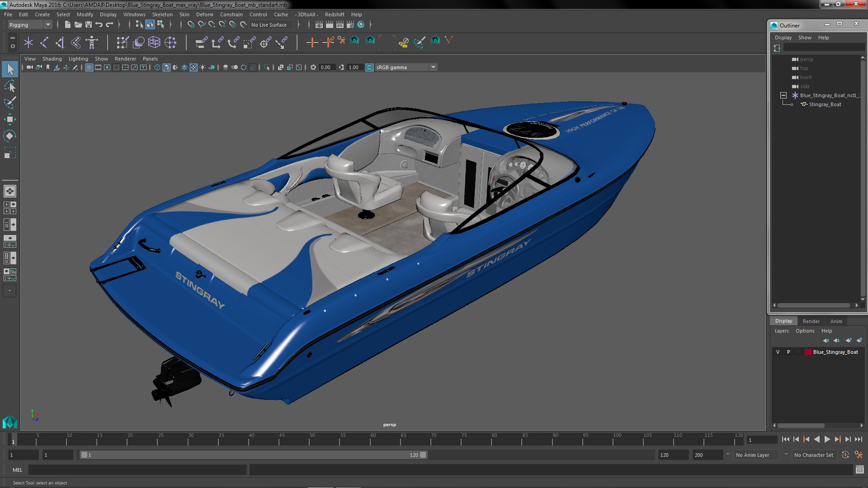Open a scene file with the folder icon
Viewport: 868px width, 488px height.
coord(78,25)
